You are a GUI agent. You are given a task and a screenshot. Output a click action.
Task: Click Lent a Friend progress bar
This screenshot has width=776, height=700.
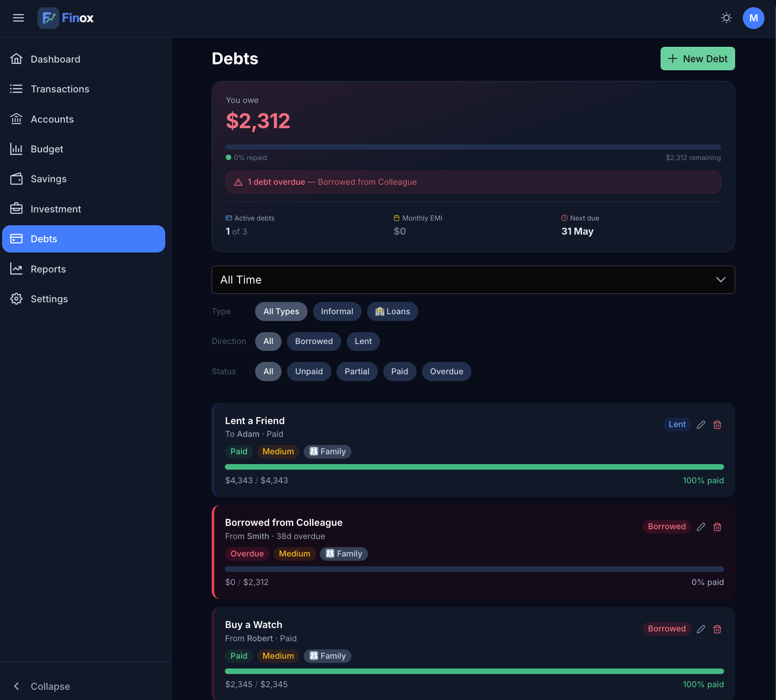click(474, 467)
